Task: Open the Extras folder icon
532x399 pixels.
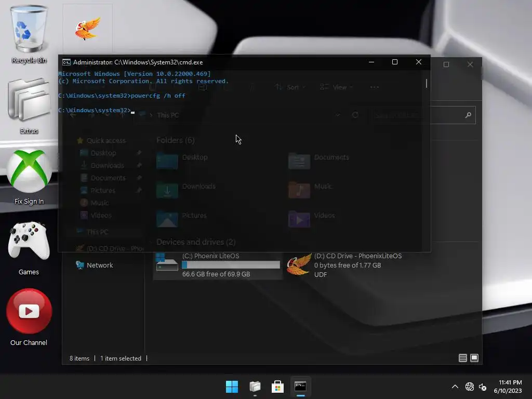Action: pos(29,106)
